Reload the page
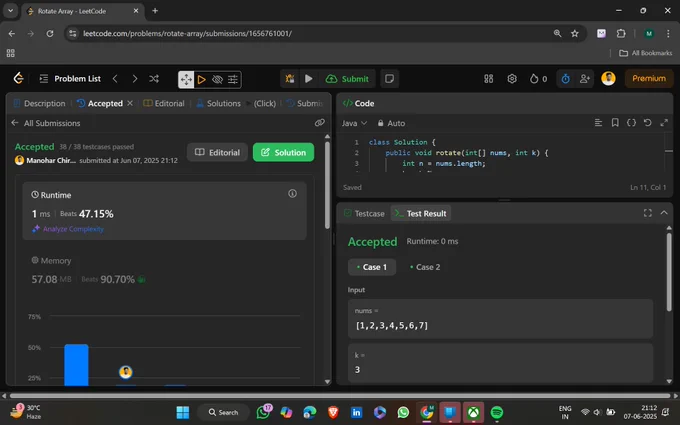Image resolution: width=680 pixels, height=425 pixels. tap(50, 33)
